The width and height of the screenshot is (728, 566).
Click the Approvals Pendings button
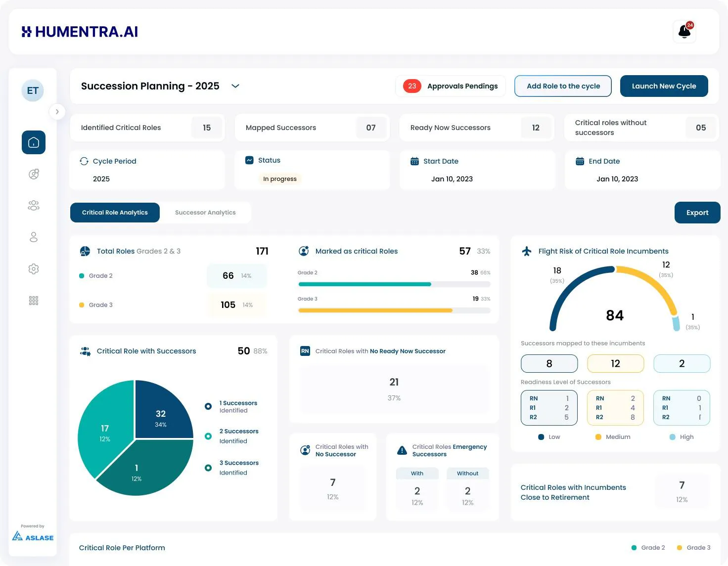451,86
